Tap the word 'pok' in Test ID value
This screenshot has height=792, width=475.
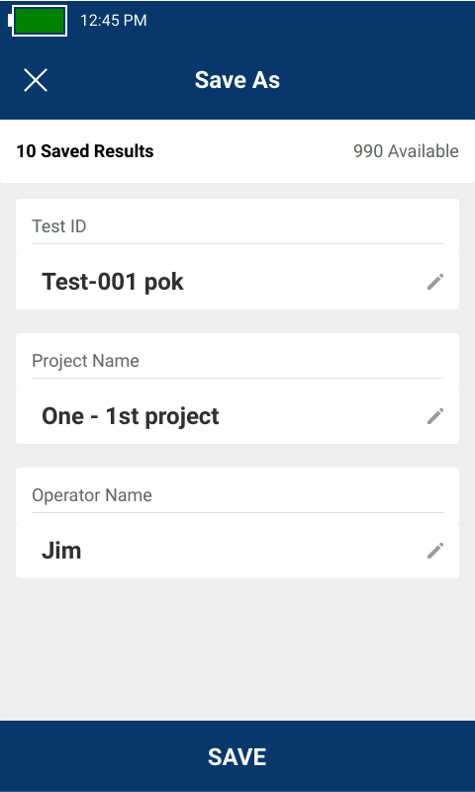click(x=164, y=283)
